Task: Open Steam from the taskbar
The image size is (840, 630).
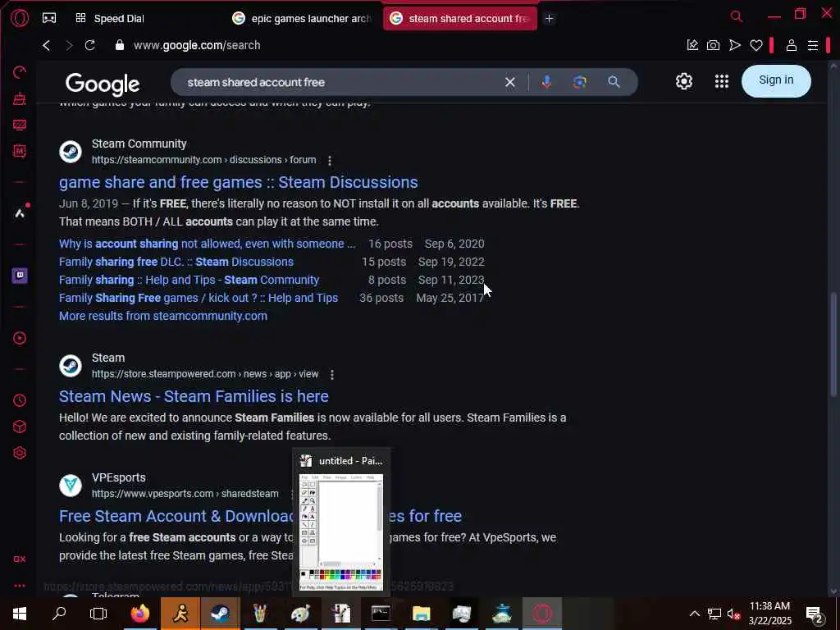Action: pos(220,614)
